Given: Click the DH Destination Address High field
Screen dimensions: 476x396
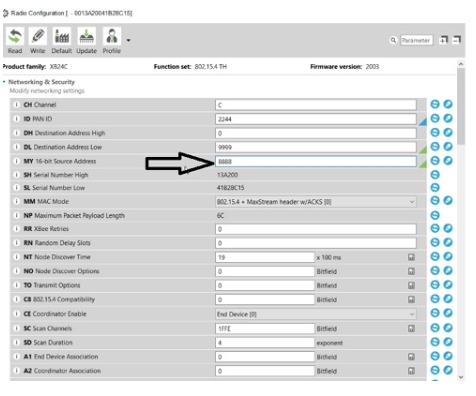Looking at the screenshot, I should [316, 133].
